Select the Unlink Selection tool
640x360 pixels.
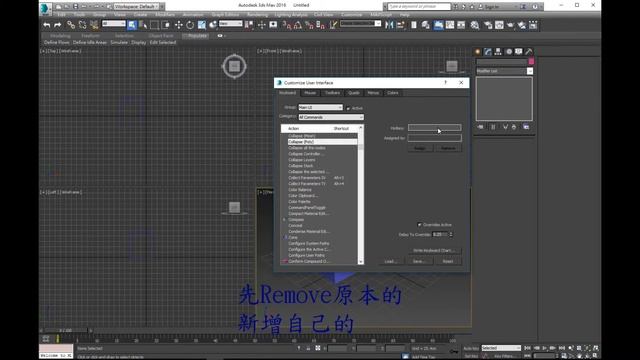(x=82, y=25)
